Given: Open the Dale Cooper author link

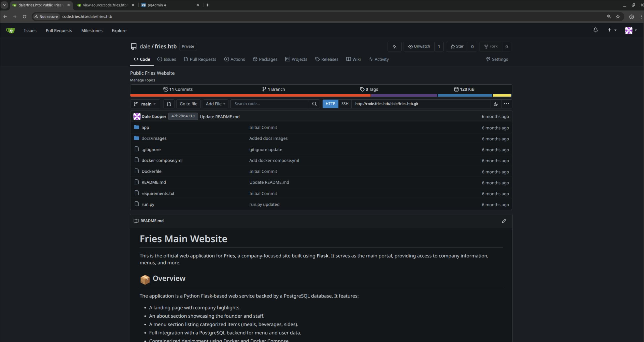Looking at the screenshot, I should [154, 116].
